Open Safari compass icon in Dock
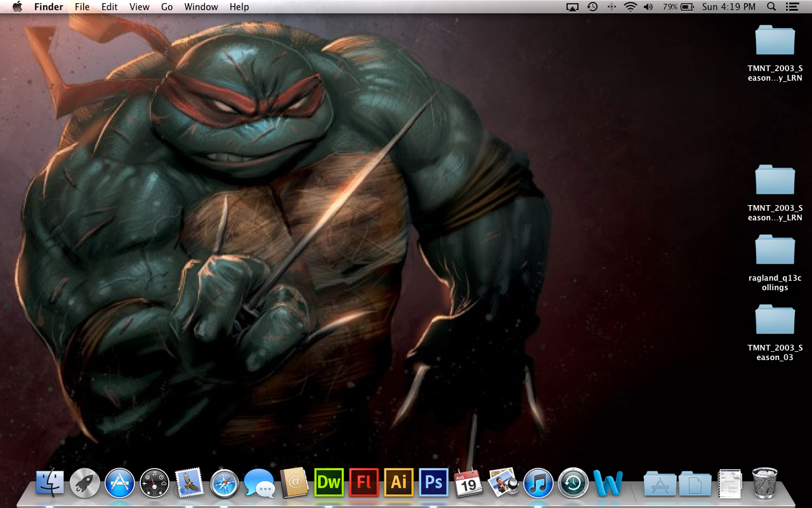The width and height of the screenshot is (812, 508). (225, 484)
